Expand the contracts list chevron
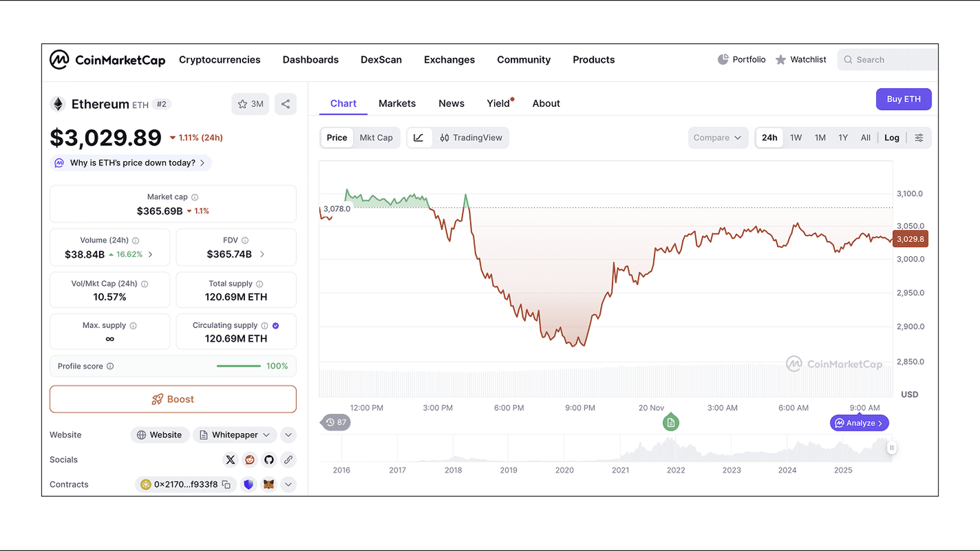This screenshot has width=980, height=551. point(288,484)
